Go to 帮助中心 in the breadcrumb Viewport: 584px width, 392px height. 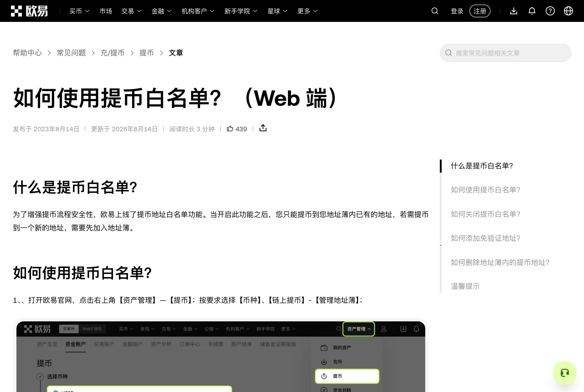[x=27, y=53]
